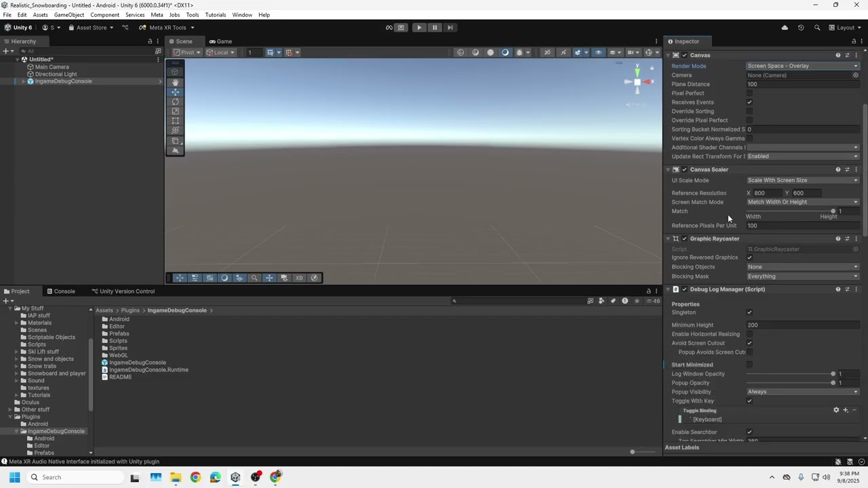Toggle favorites star filter in Project
The width and height of the screenshot is (868, 488).
637,301
